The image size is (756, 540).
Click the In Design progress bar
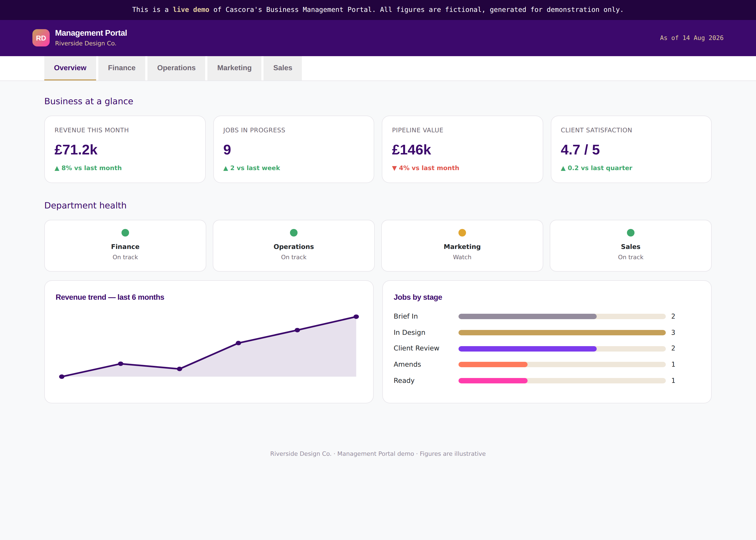(562, 333)
